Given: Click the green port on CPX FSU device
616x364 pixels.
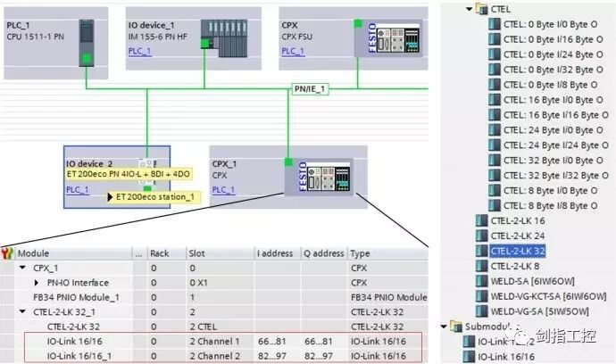Looking at the screenshot, I should tap(358, 23).
